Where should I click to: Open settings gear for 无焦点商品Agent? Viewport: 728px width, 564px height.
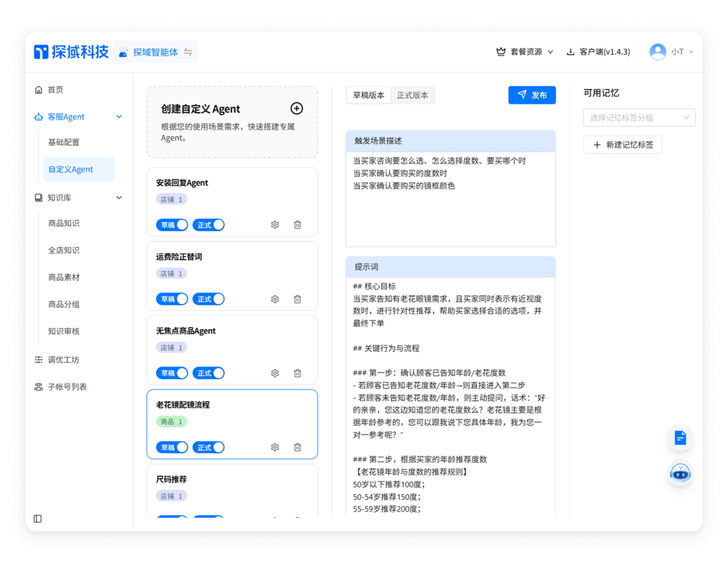[x=275, y=373]
